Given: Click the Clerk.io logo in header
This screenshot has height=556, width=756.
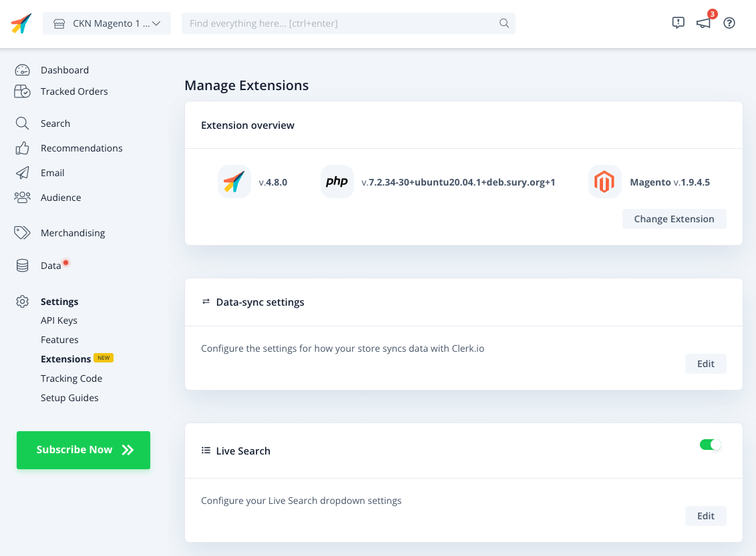Looking at the screenshot, I should 21,23.
